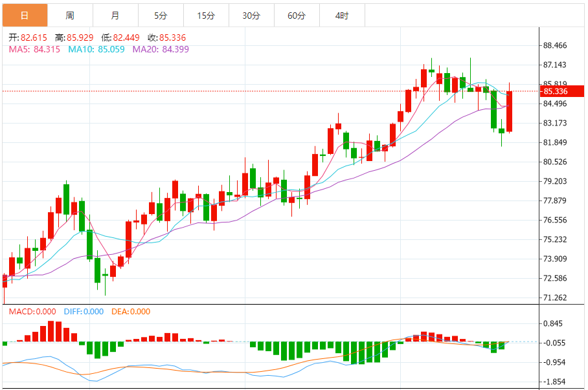The height and width of the screenshot is (390, 588).
Task: Click the 低:82.449 low price value
Action: [120, 38]
